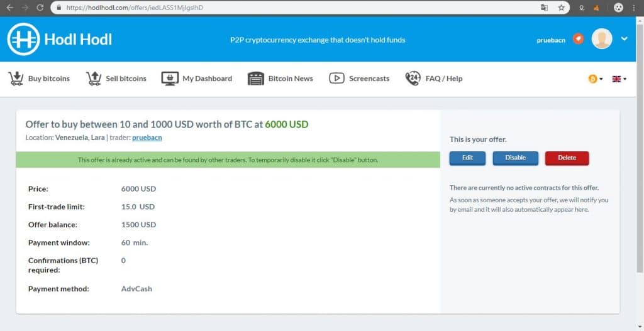The height and width of the screenshot is (331, 644).
Task: Click the Bitcoin News storefront icon
Action: tap(256, 79)
